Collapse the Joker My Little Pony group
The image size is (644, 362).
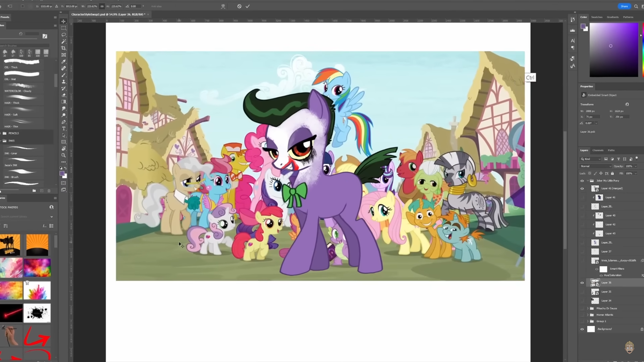click(x=588, y=181)
